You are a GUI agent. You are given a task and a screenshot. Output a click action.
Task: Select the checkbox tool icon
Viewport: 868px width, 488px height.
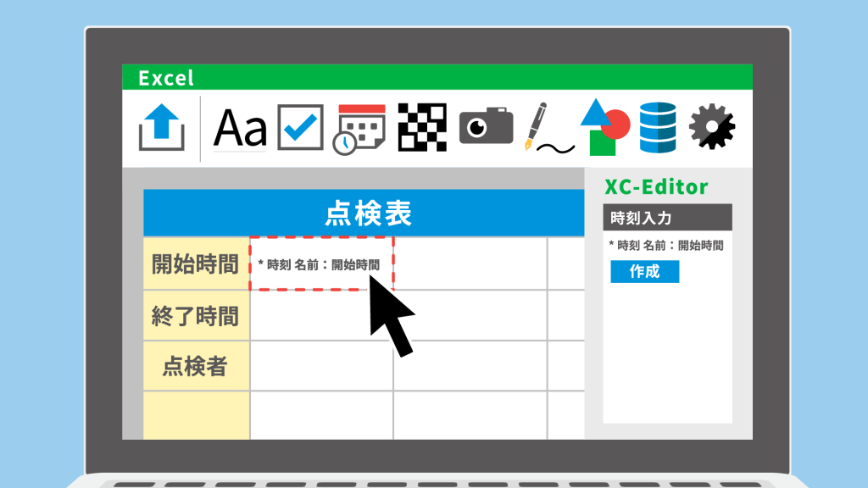click(300, 127)
